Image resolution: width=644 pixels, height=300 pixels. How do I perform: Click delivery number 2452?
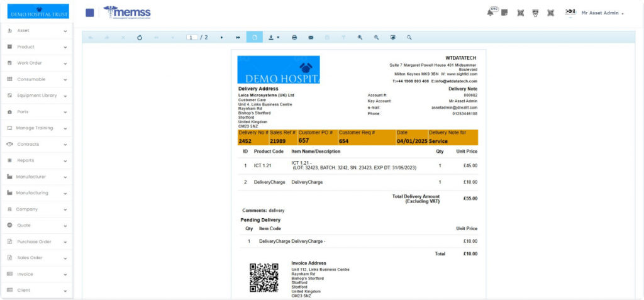pos(245,141)
